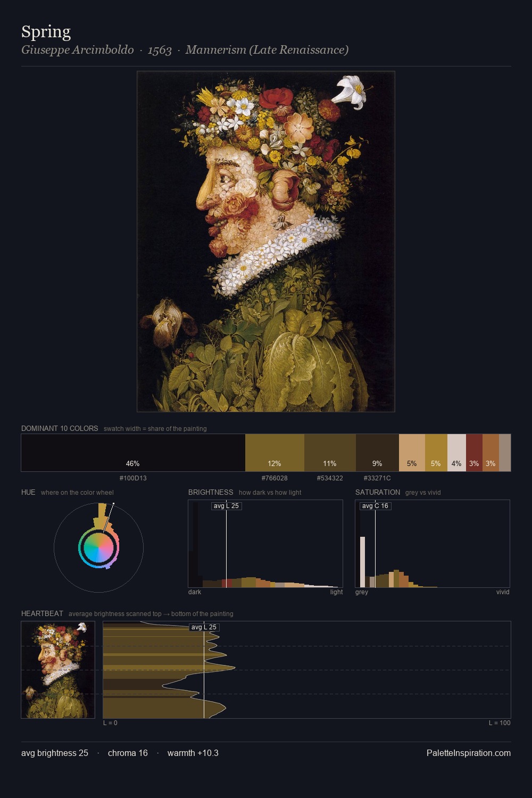532x798 pixels.
Task: Click 'average brightness scanned top → bottom' caption
Action: click(151, 614)
